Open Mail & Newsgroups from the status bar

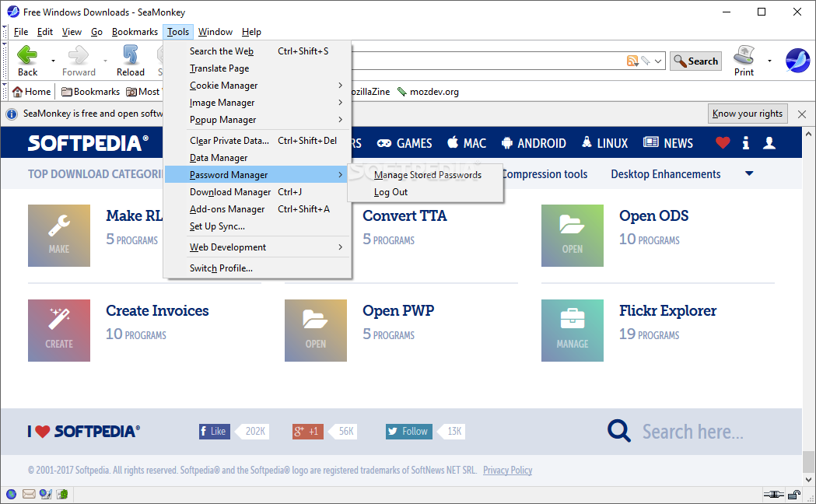(x=29, y=494)
